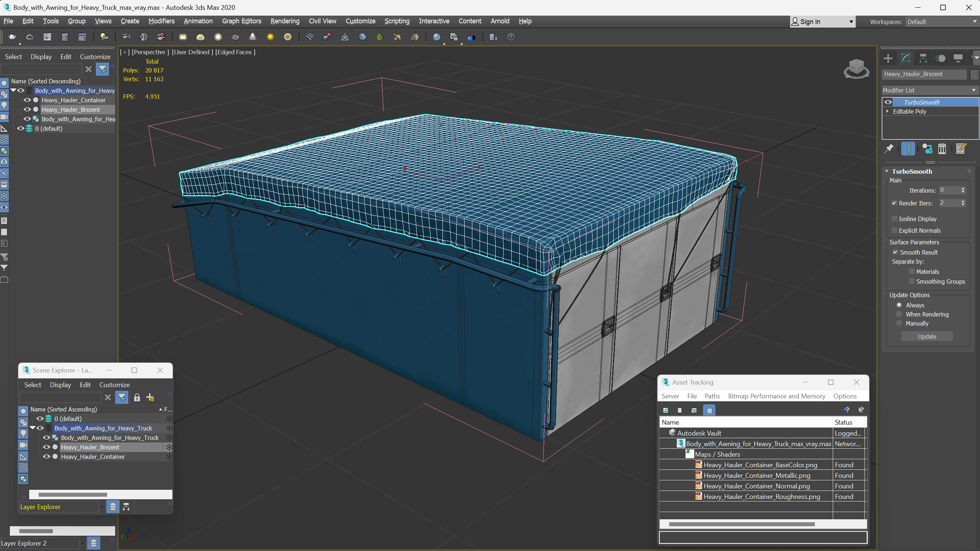This screenshot has height=551, width=980.
Task: Click the light lister bulb icon
Action: 104,37
